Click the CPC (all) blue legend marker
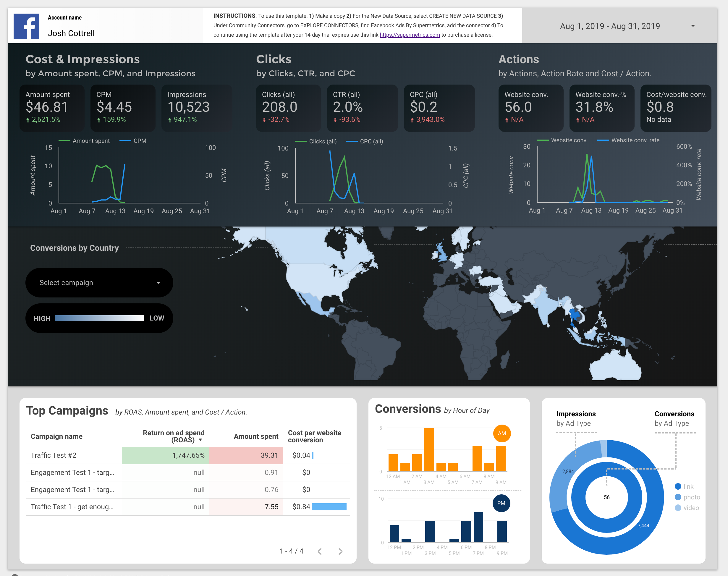This screenshot has width=728, height=576. pyautogui.click(x=352, y=142)
